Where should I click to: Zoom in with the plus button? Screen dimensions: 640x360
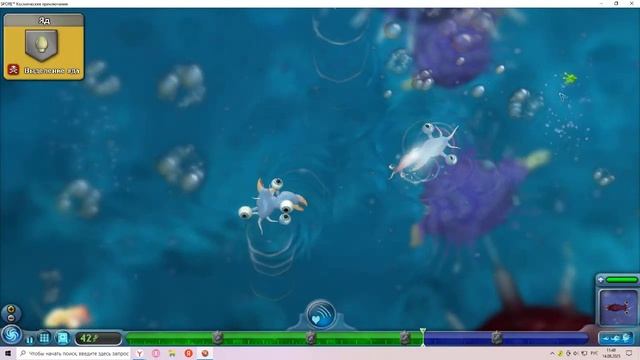(x=11, y=309)
